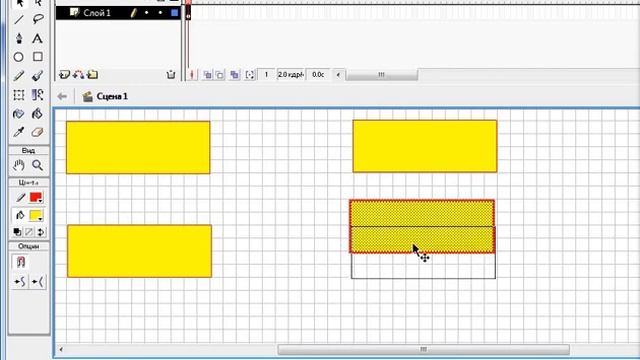Insert a new layer in timeline
The width and height of the screenshot is (640, 360).
coord(64,75)
